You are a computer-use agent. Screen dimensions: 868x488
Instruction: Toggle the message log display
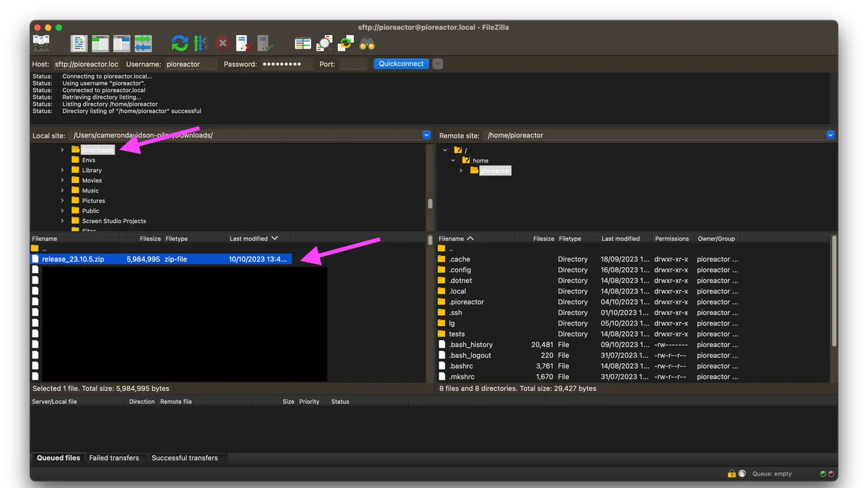[x=79, y=43]
